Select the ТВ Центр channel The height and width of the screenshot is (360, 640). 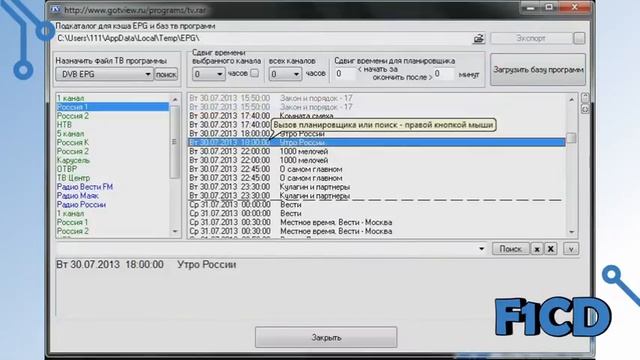pyautogui.click(x=73, y=178)
